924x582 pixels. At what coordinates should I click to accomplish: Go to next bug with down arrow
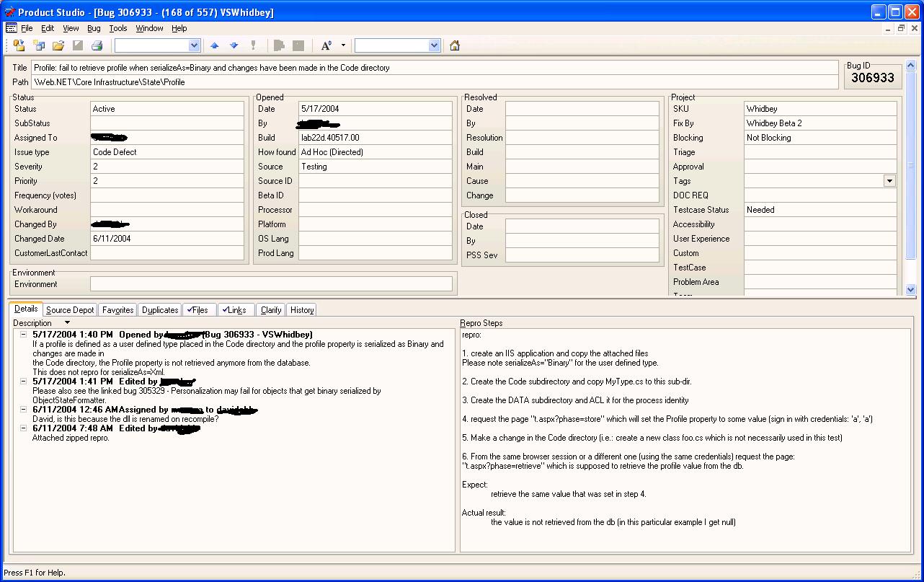click(x=234, y=45)
